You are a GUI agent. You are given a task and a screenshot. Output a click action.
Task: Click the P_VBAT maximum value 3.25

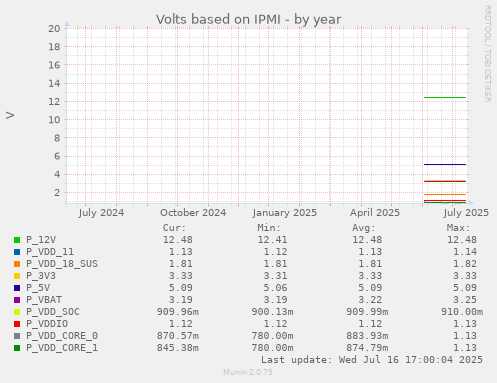coord(465,300)
